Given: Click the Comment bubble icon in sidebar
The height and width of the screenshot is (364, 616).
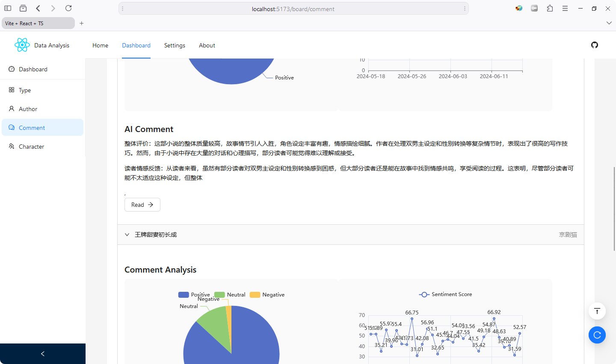Looking at the screenshot, I should tap(12, 127).
